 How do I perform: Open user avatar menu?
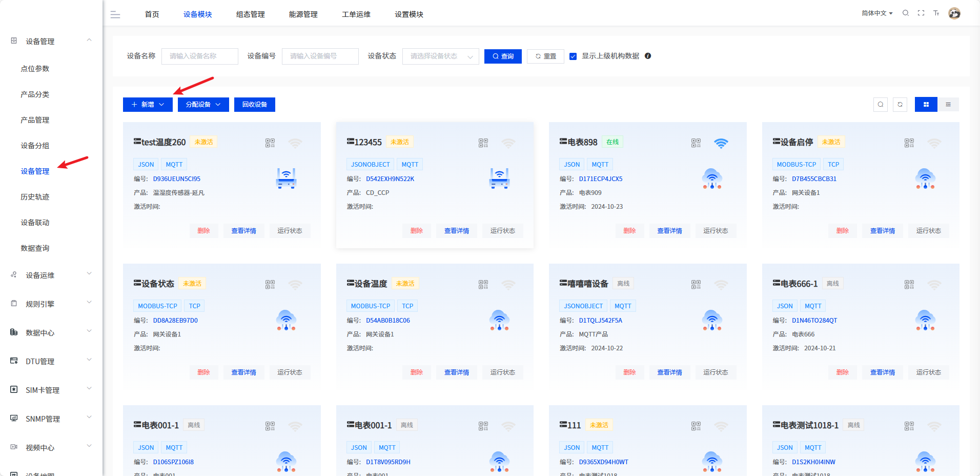tap(954, 13)
